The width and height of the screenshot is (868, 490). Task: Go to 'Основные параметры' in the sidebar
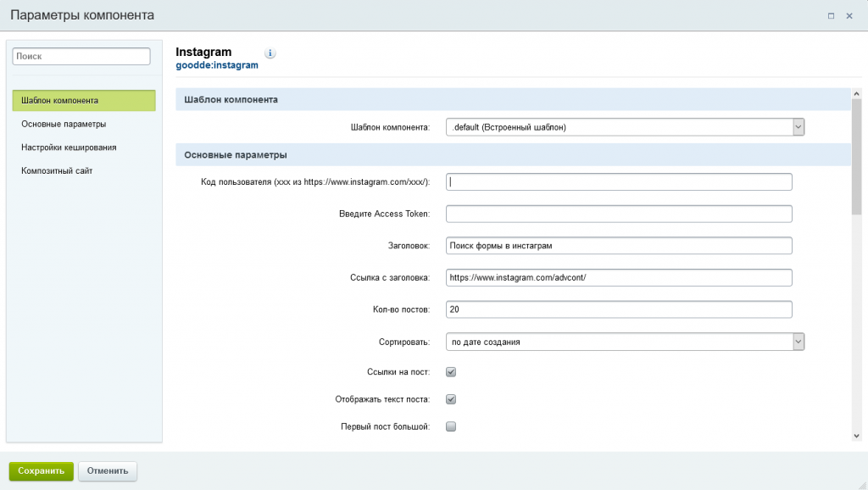(x=64, y=124)
